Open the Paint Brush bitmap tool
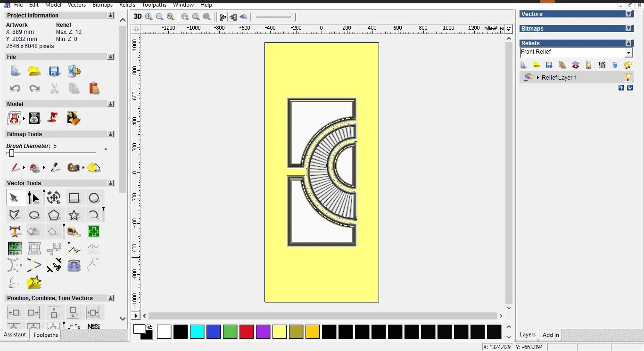Viewport: 644px width, 351px height. tap(15, 168)
